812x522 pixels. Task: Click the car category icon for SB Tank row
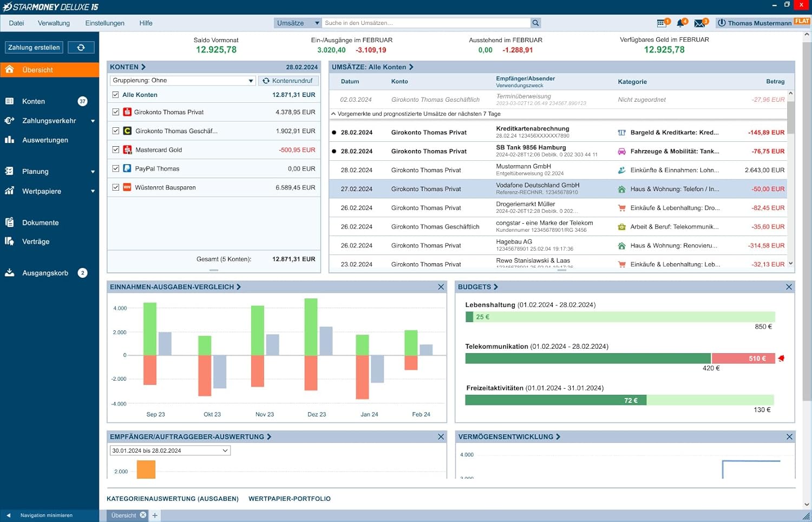(x=621, y=152)
